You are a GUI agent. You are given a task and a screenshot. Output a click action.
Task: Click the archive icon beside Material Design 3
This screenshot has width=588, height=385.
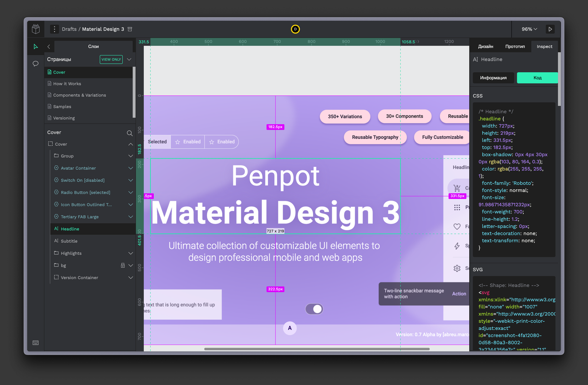pos(130,29)
